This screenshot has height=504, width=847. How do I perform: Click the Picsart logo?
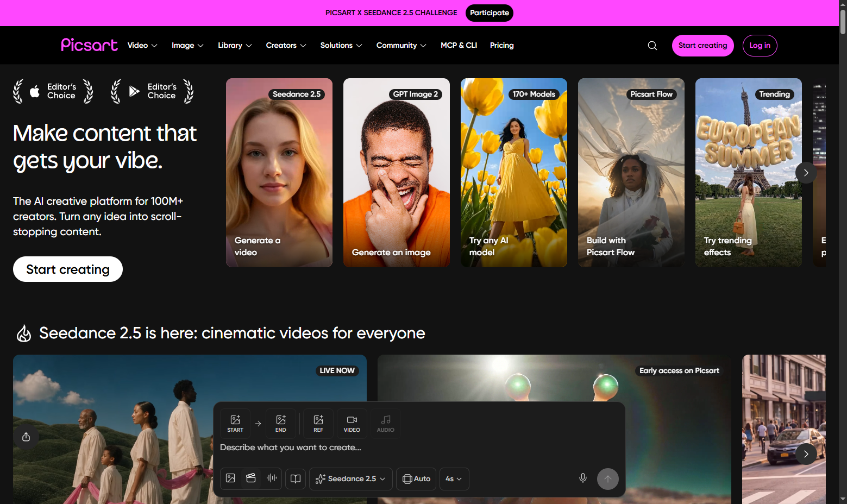click(x=89, y=45)
